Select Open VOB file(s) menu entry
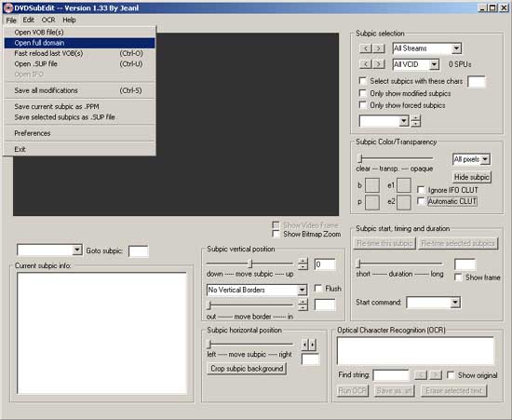Viewport: 512px width, 420px height. point(80,32)
